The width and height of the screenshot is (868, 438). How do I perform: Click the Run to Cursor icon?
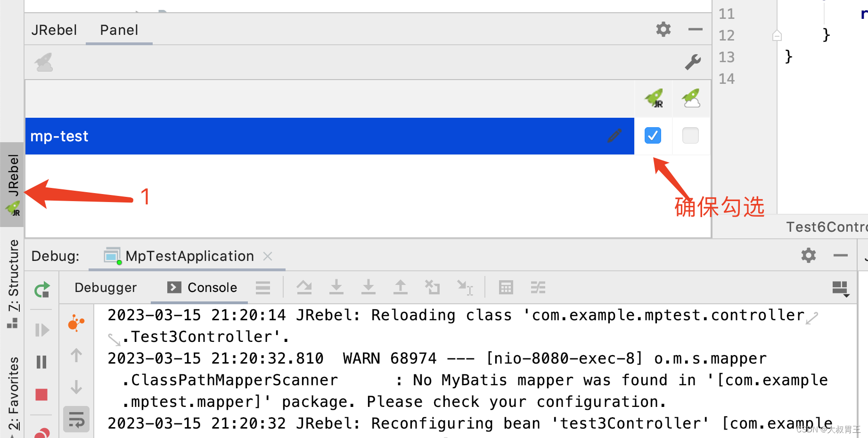[x=465, y=287]
